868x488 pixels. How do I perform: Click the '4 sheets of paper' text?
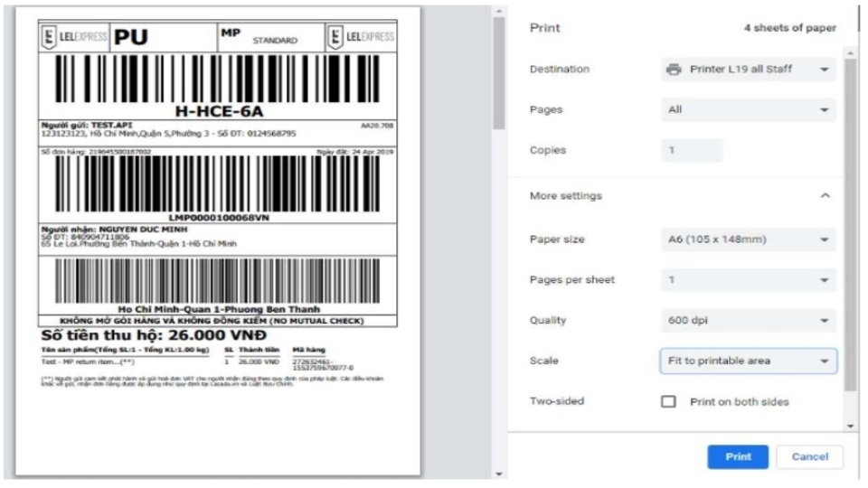tap(789, 28)
